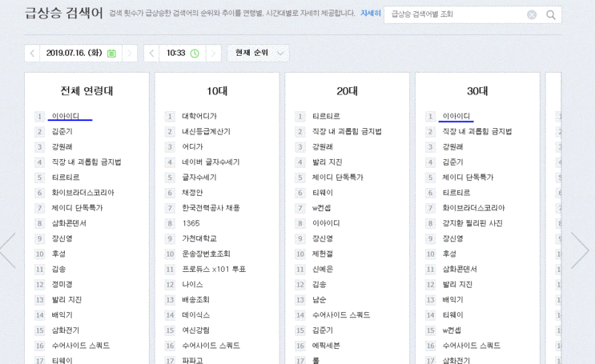Viewport: 595px width, 364px height.
Task: Open 이아이디 in the 전체 연령대 list
Action: click(x=66, y=116)
